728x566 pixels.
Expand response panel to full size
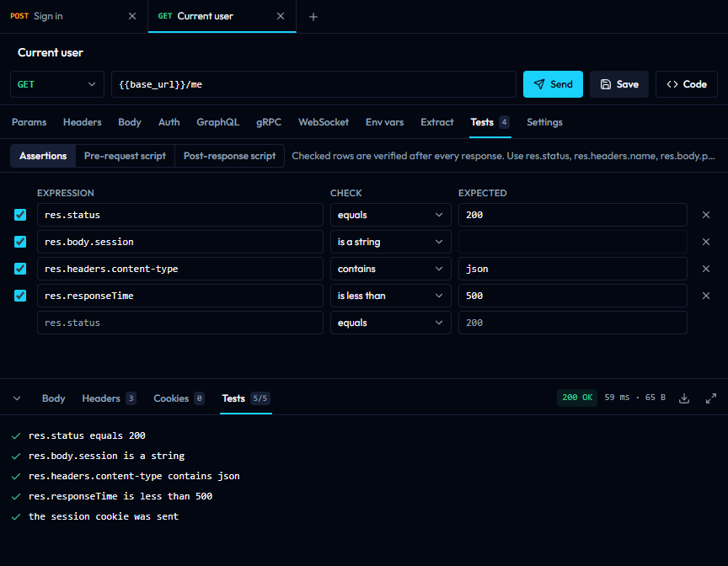click(711, 398)
